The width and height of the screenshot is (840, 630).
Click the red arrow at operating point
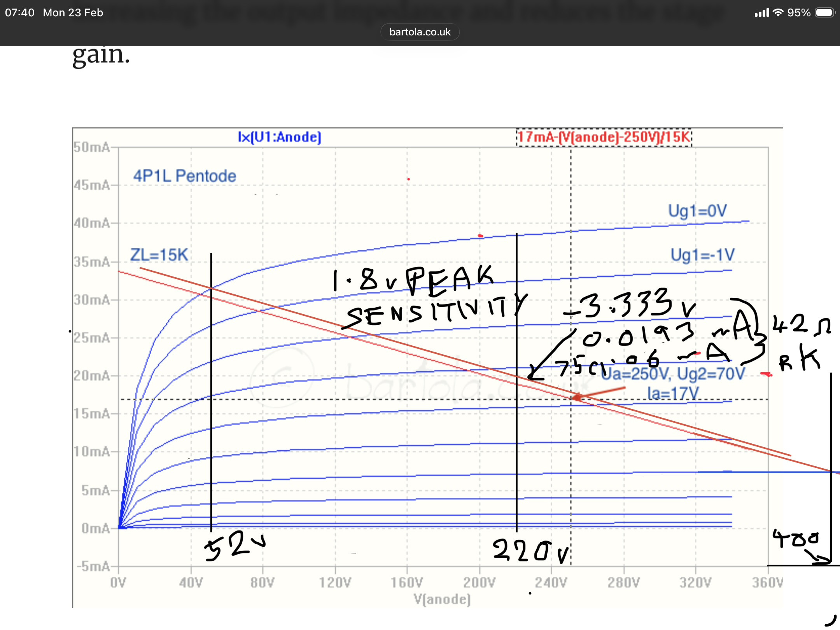click(599, 394)
